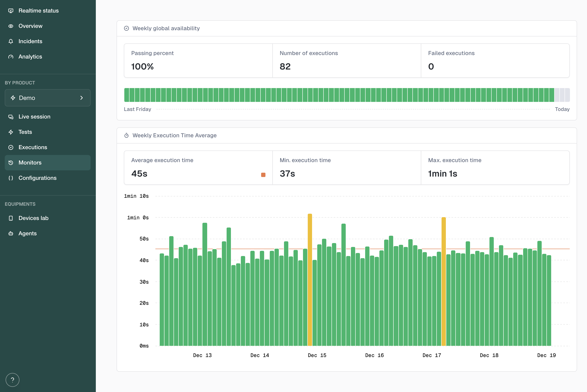587x392 pixels.
Task: Click the first green availability segment
Action: 127,95
